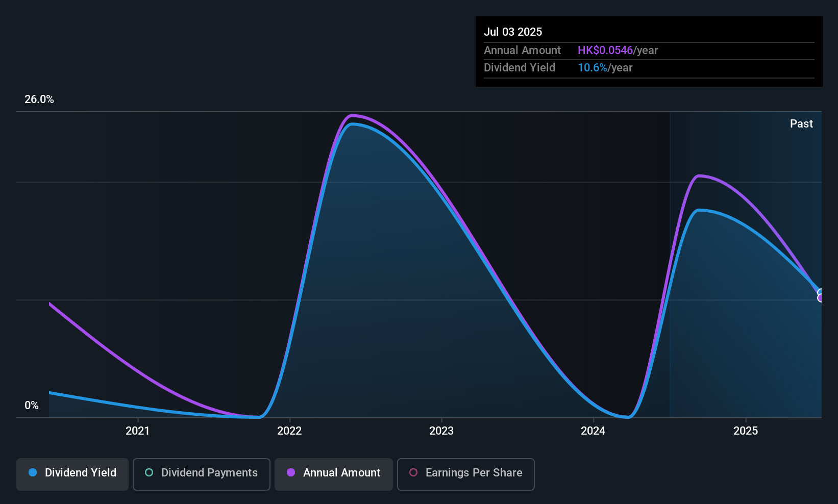Image resolution: width=838 pixels, height=504 pixels.
Task: Click the 2022 x-axis label
Action: coord(289,431)
